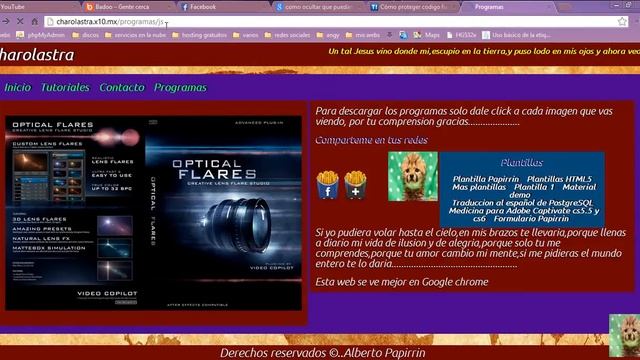Stop page loading with the X button
Screen dimensions: 640x360
[x=20, y=21]
